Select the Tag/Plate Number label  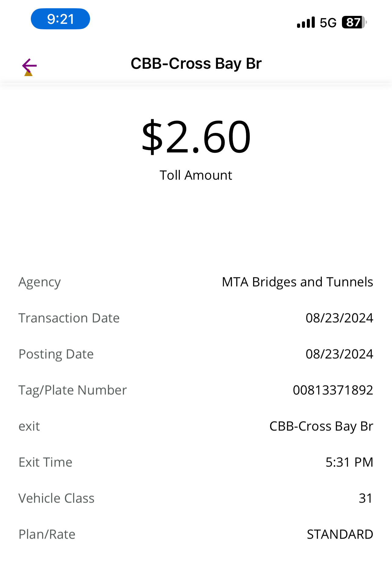pyautogui.click(x=73, y=390)
